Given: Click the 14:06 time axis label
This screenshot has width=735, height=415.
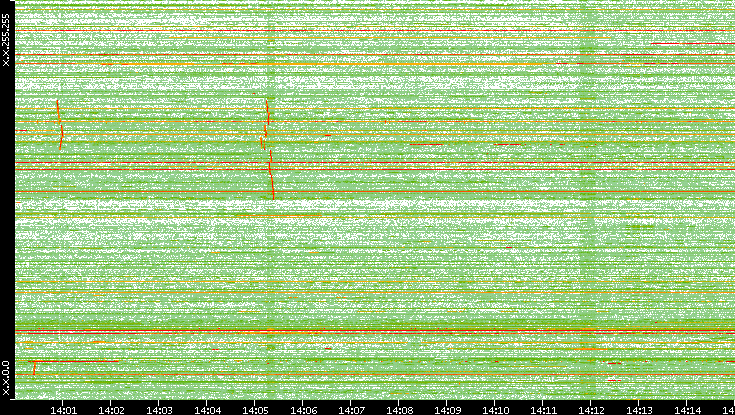Looking at the screenshot, I should click(302, 410).
